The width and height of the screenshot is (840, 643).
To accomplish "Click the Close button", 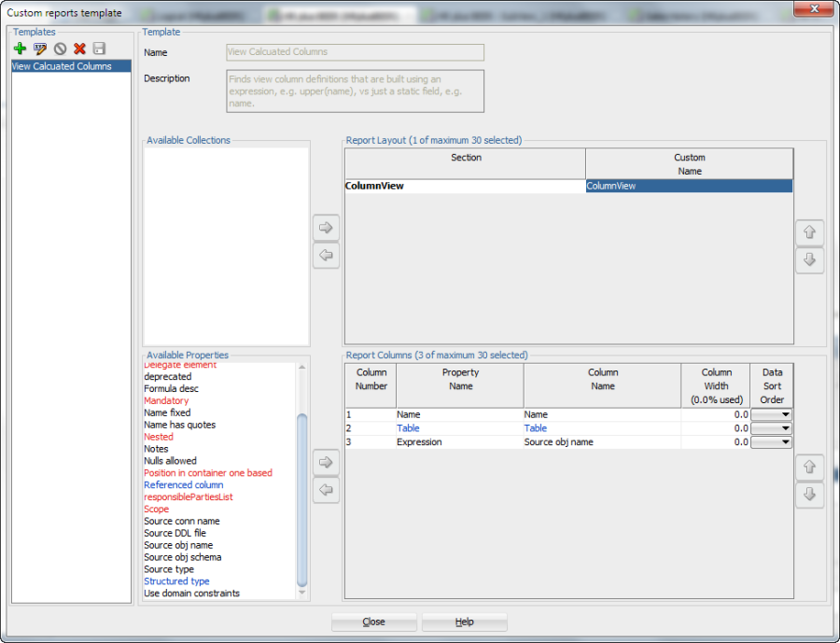I will (373, 622).
